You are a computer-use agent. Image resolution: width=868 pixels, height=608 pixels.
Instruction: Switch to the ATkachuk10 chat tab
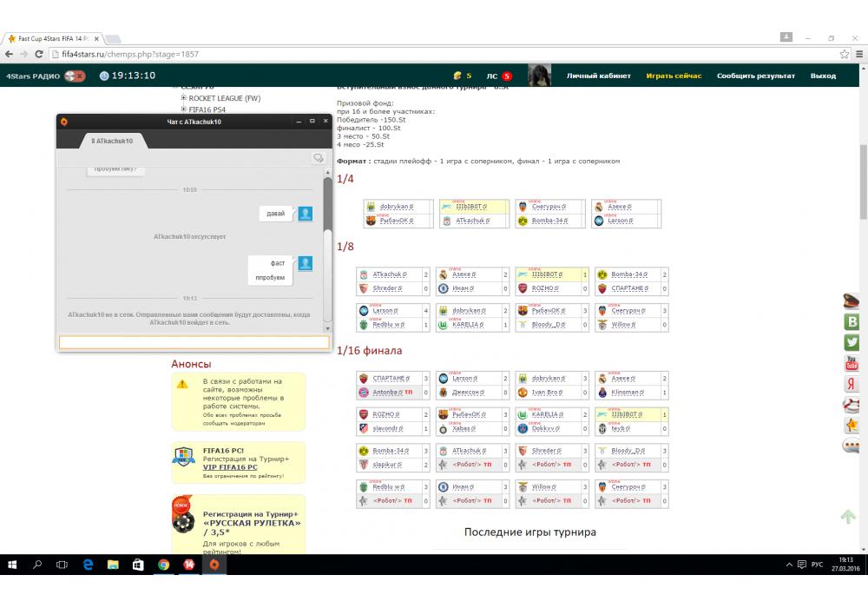click(113, 141)
